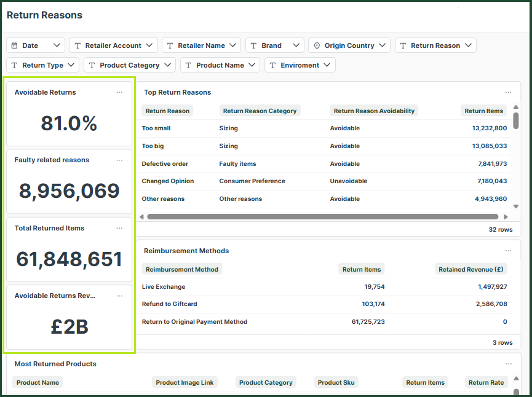Viewport: 532px width, 397px height.
Task: Open the Most Returned Products panel options menu
Action: tap(508, 364)
